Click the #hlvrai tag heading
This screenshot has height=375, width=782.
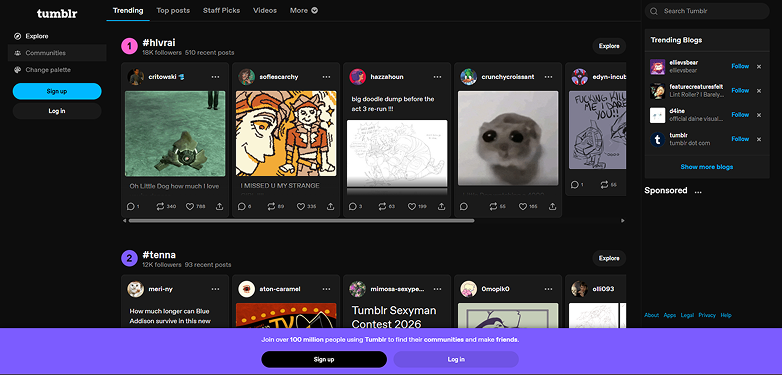tap(159, 42)
